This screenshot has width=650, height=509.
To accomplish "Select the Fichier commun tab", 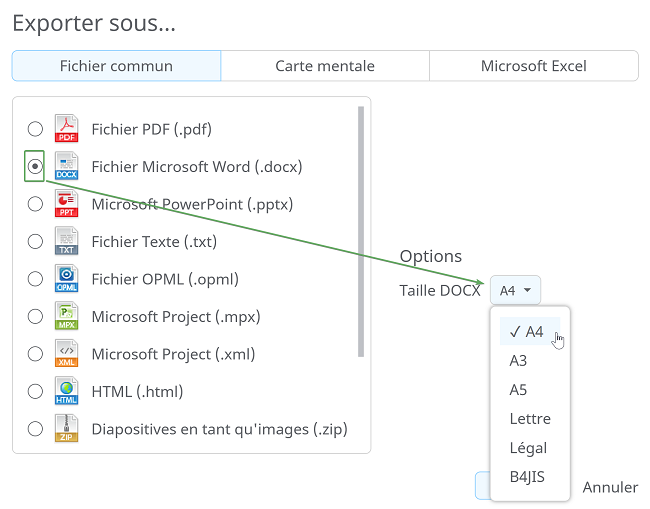I will pos(116,66).
